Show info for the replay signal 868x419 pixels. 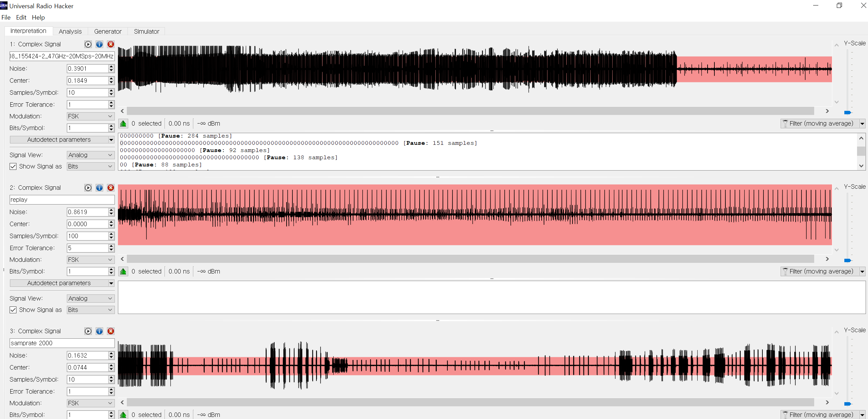tap(99, 188)
